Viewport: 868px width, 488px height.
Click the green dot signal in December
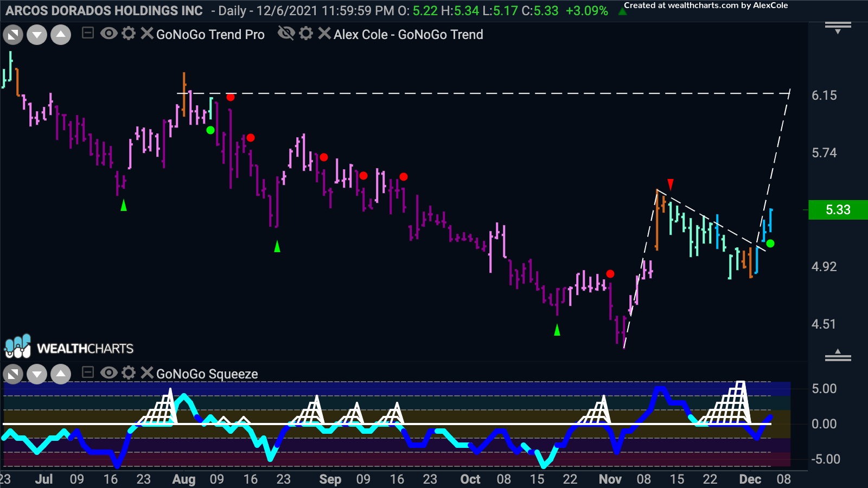coord(770,244)
